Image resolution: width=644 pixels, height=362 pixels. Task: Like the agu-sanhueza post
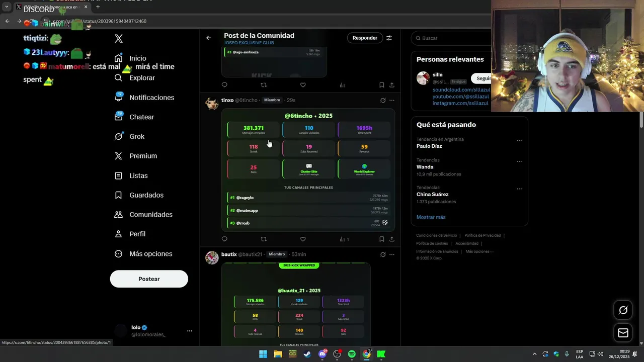(x=303, y=85)
